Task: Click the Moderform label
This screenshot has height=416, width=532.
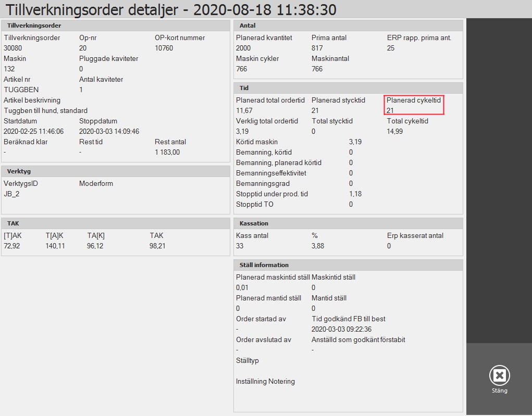Action: click(x=96, y=183)
